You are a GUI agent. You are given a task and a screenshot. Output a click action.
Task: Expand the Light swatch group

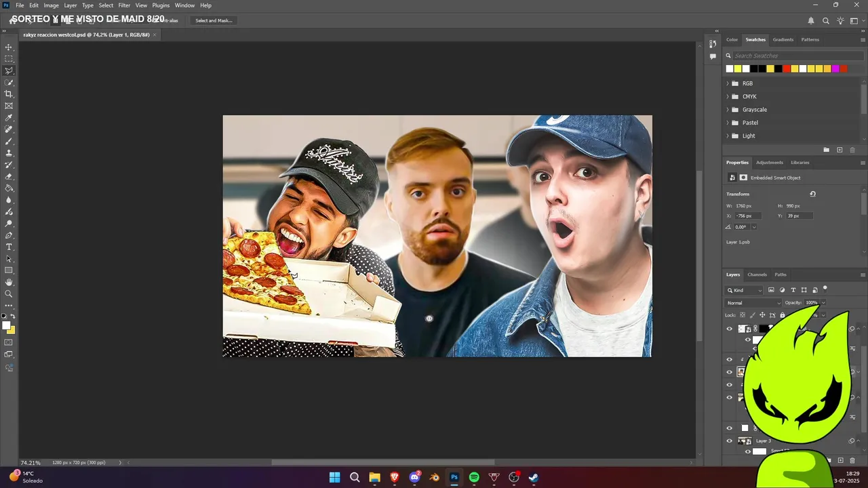pos(728,136)
